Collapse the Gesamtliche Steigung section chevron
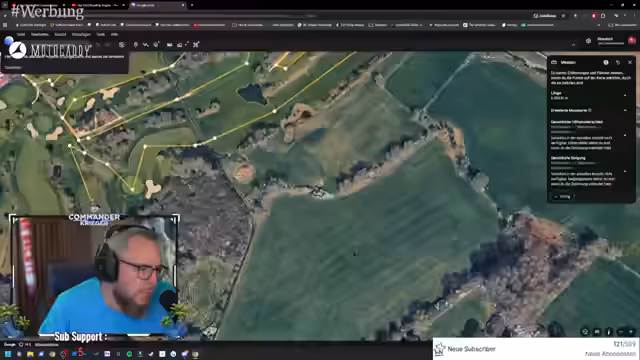The image size is (640, 360). click(625, 171)
